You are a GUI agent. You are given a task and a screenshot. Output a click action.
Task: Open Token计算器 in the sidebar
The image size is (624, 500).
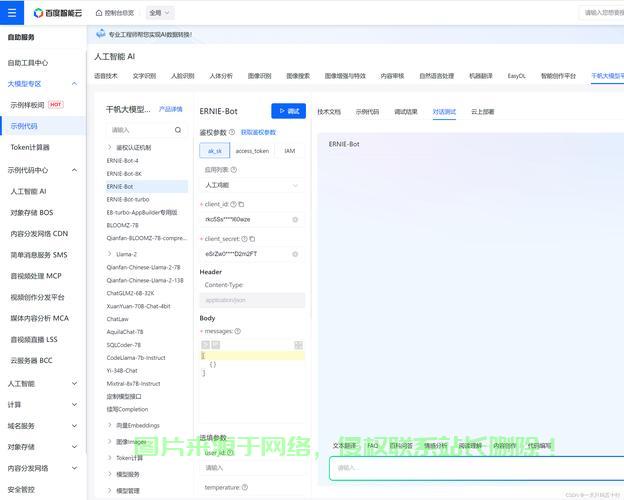[x=30, y=147]
